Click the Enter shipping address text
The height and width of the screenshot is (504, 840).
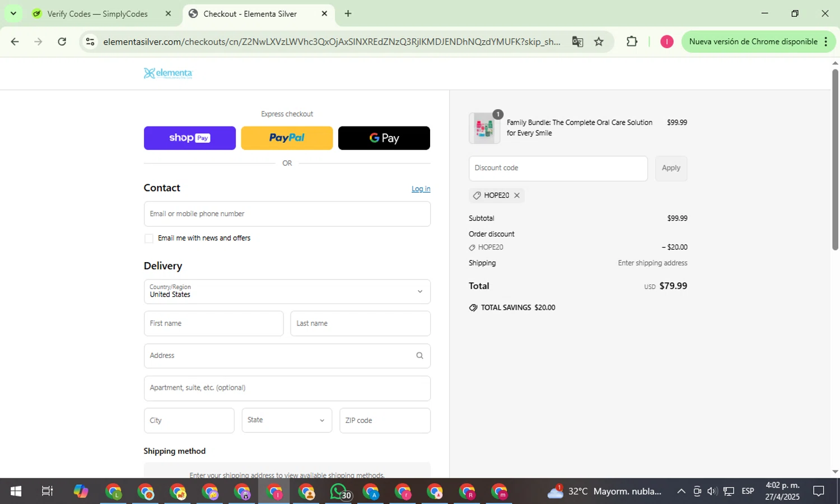pyautogui.click(x=652, y=263)
